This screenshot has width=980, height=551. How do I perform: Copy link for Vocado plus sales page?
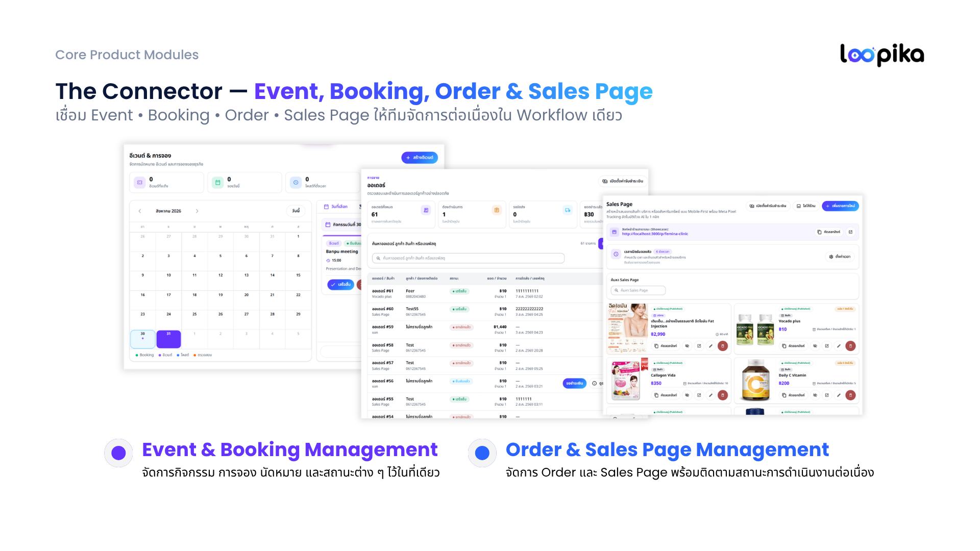click(x=793, y=346)
